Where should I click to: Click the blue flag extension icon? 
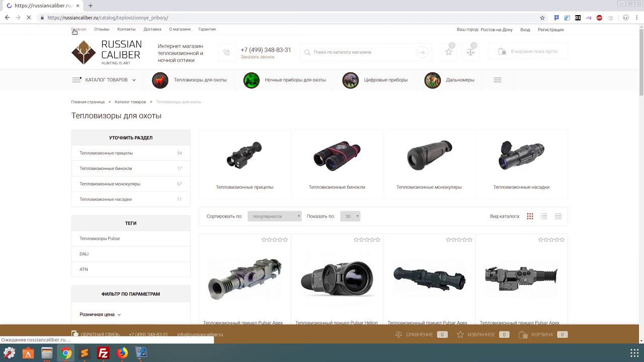coord(556,18)
